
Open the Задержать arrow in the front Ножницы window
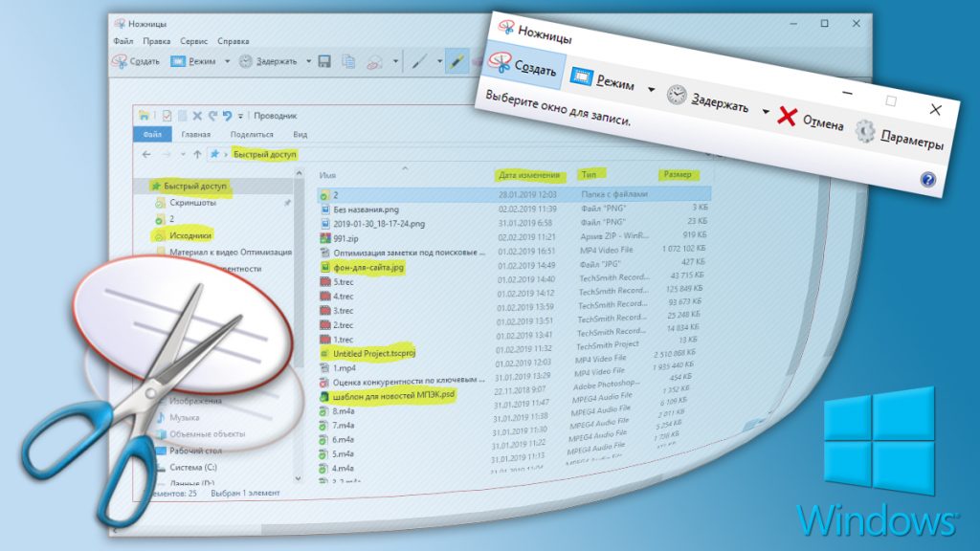(765, 112)
